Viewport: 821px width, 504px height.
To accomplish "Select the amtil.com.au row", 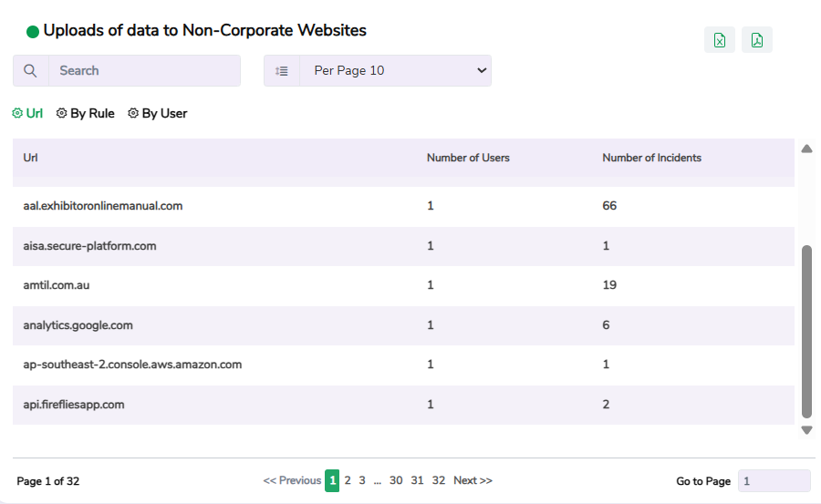I will tap(57, 285).
